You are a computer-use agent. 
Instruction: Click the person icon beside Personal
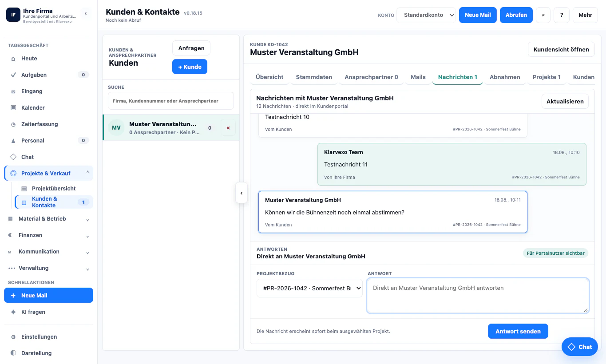13,141
